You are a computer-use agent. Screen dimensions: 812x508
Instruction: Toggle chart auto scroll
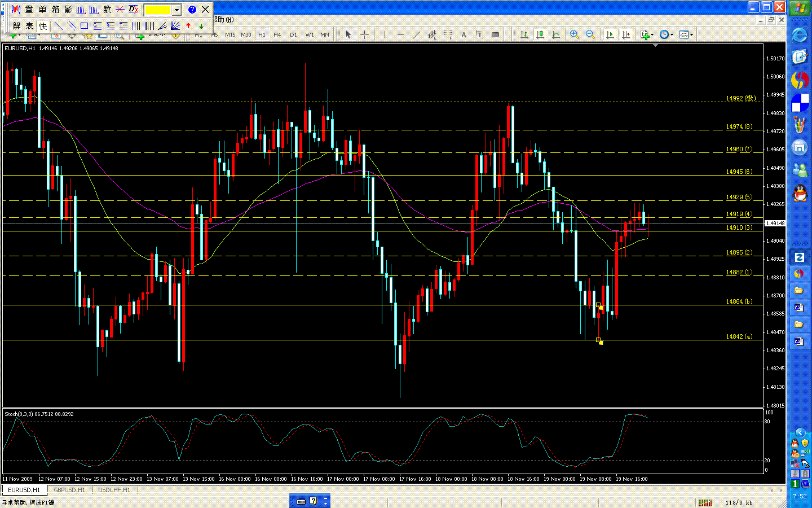[610, 35]
